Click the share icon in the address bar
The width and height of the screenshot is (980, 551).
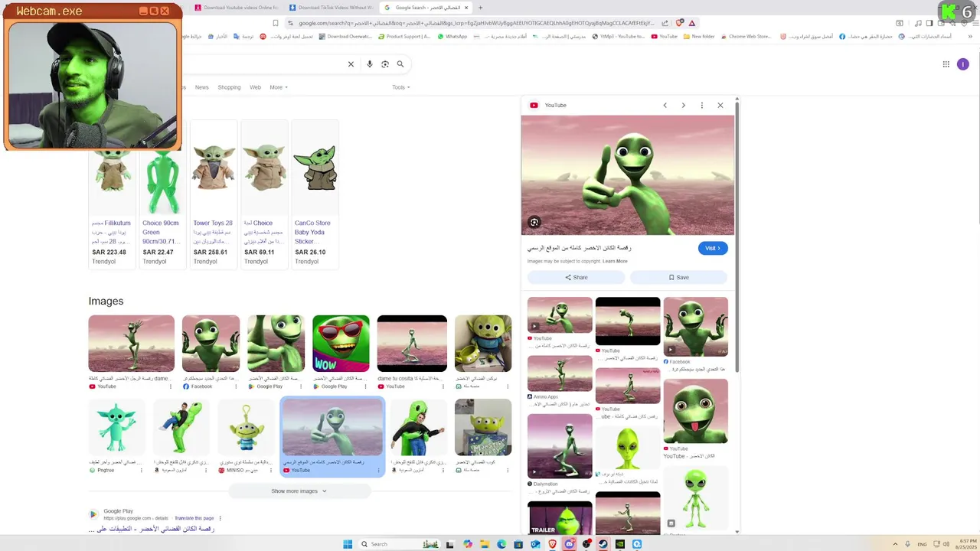click(x=665, y=23)
